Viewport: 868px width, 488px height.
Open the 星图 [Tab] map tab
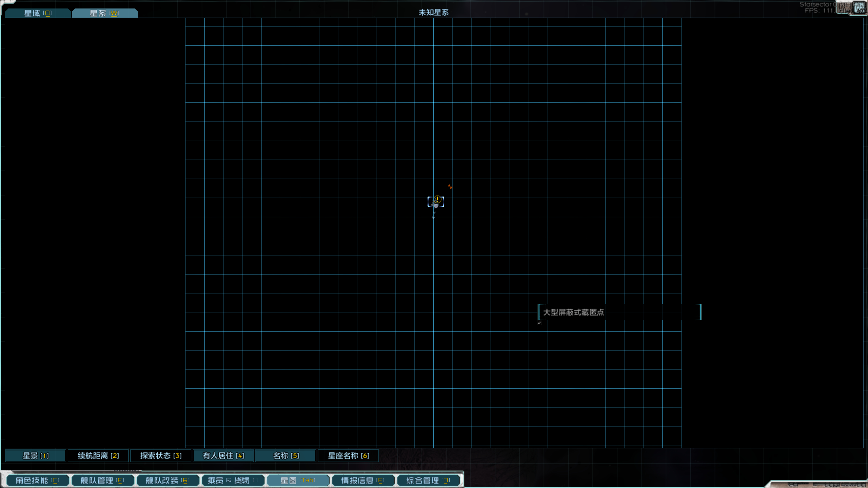click(298, 481)
